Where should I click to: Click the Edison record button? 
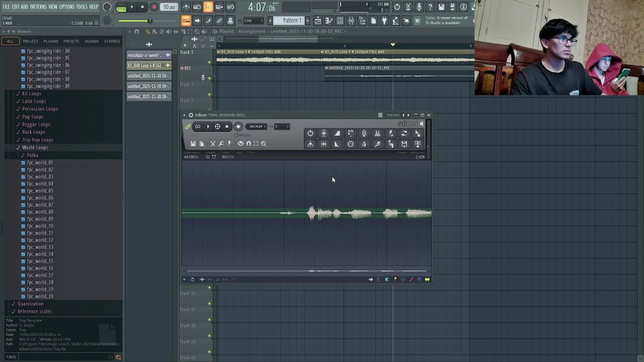238,127
